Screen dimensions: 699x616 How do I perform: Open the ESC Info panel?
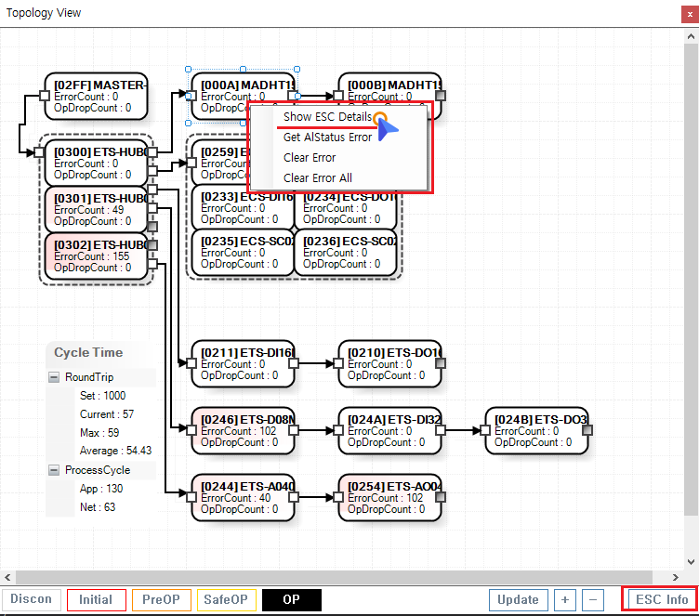pyautogui.click(x=662, y=599)
